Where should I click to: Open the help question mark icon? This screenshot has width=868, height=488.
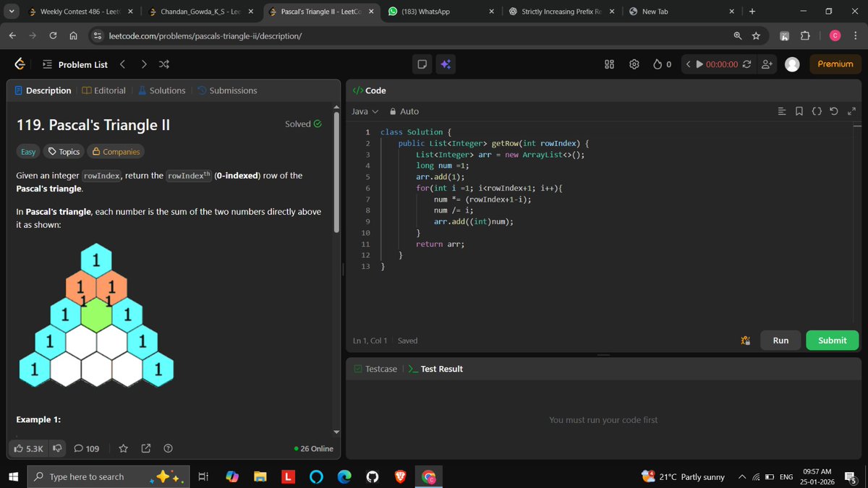[168, 449]
